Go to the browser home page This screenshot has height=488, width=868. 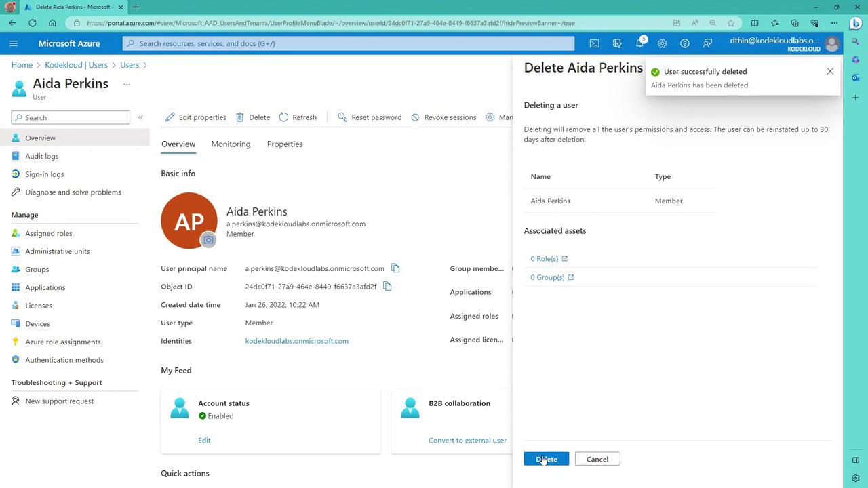coord(52,23)
